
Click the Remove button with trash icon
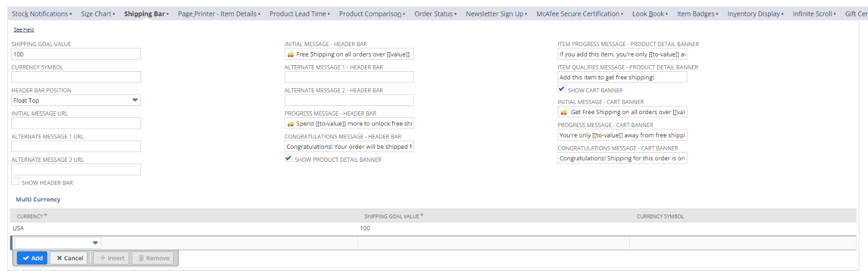(154, 259)
